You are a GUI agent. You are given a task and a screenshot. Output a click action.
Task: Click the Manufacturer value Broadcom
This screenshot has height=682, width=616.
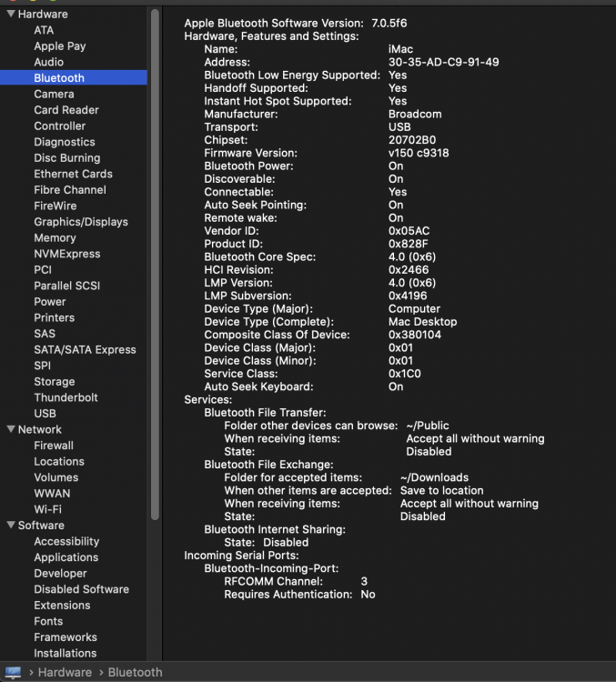click(x=415, y=114)
